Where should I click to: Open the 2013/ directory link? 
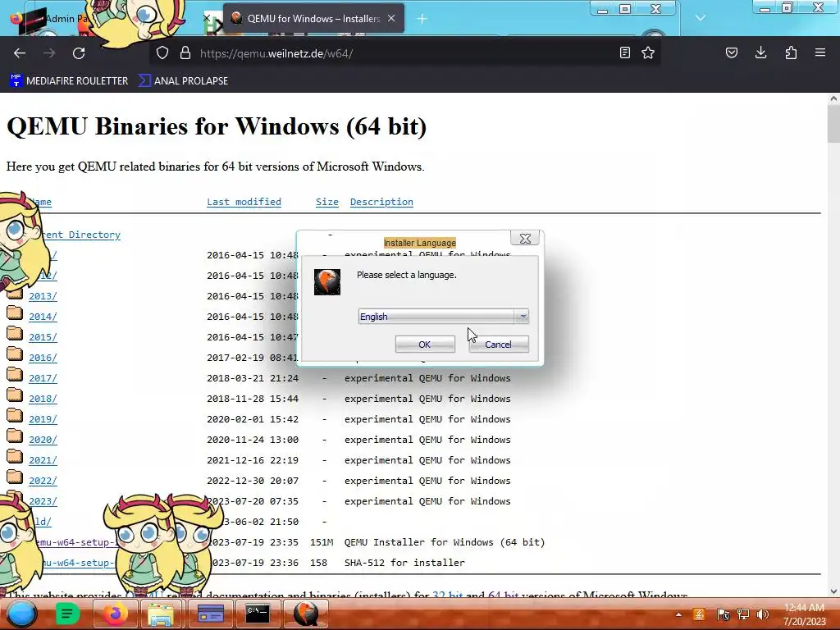coord(43,296)
